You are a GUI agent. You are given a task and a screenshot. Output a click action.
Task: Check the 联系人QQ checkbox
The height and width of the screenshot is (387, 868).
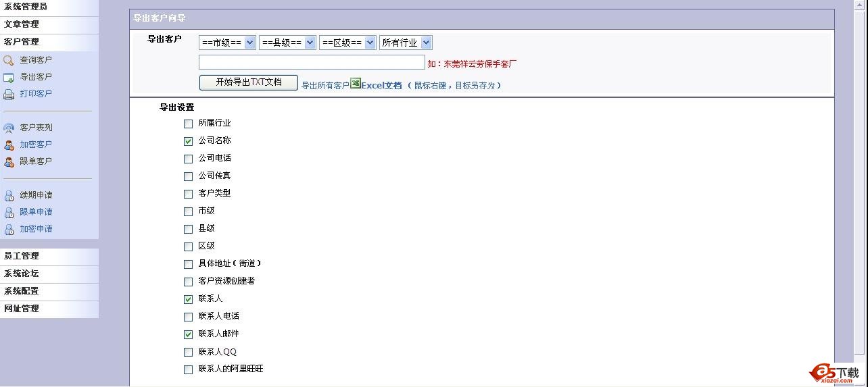[x=189, y=353]
